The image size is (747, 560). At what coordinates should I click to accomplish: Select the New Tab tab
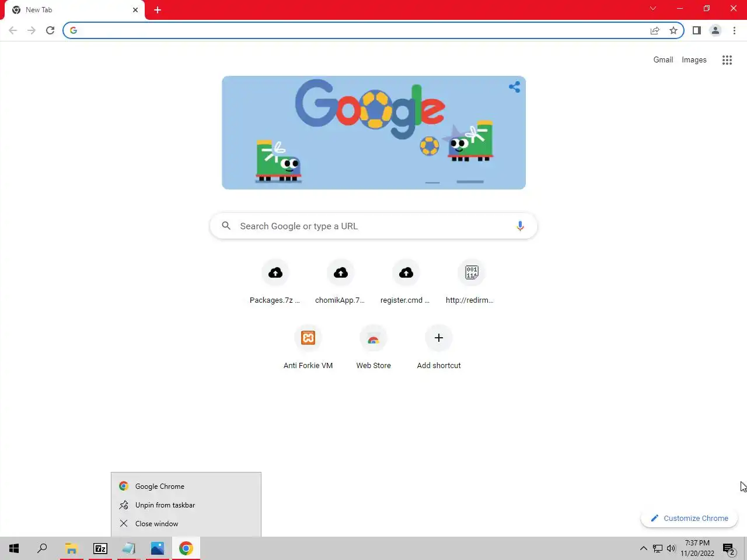[75, 10]
